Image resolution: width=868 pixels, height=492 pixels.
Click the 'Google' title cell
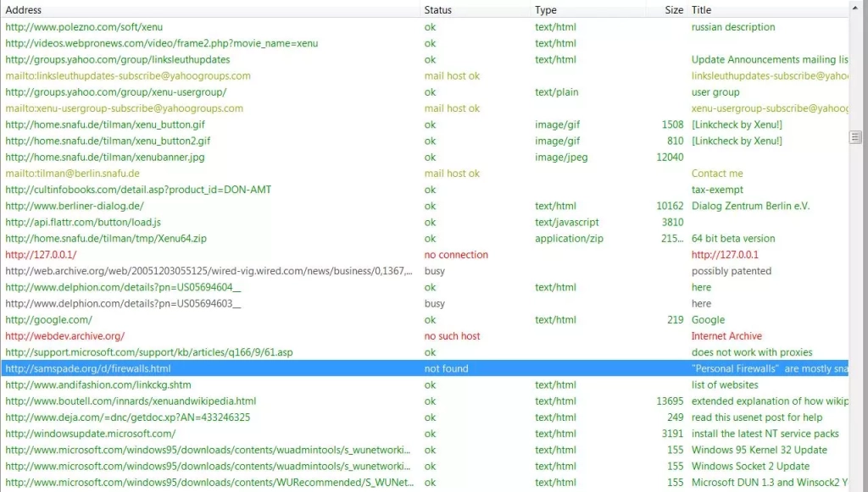point(708,320)
